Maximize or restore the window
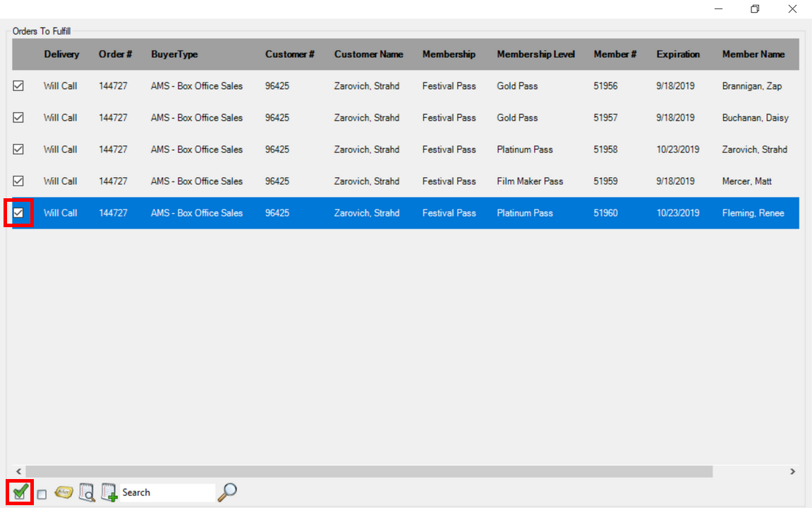The image size is (812, 508). pyautogui.click(x=755, y=8)
